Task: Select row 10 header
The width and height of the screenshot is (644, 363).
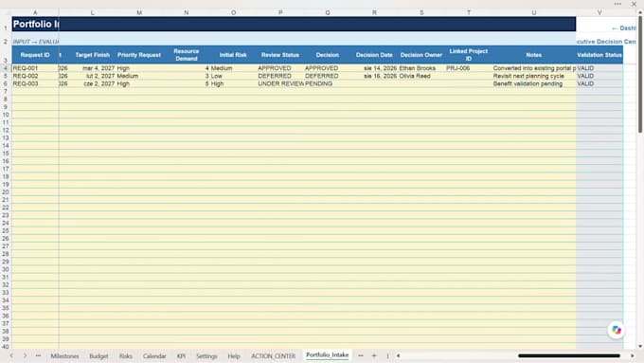Action: coord(6,115)
